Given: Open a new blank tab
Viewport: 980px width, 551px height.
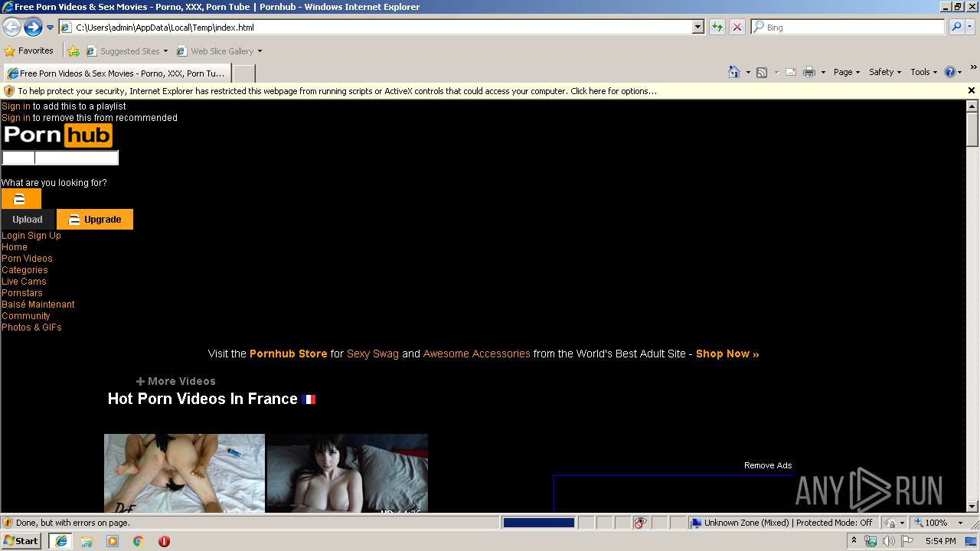Looking at the screenshot, I should (x=244, y=73).
